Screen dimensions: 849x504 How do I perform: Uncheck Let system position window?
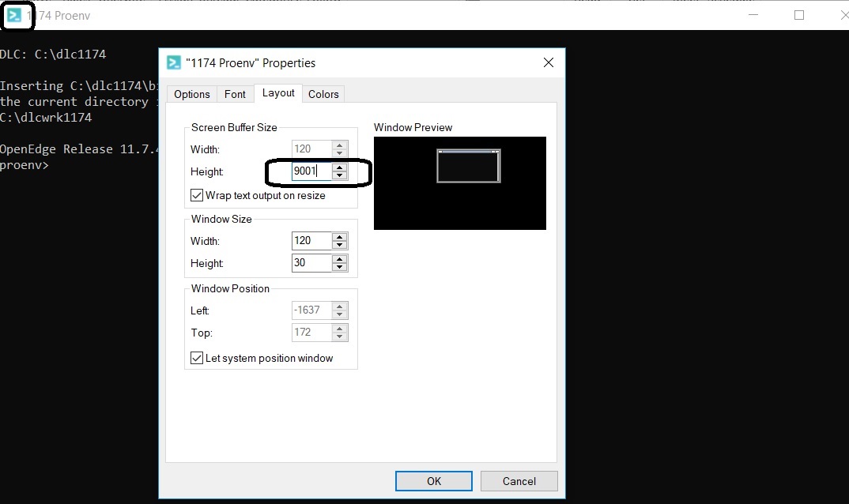[198, 358]
